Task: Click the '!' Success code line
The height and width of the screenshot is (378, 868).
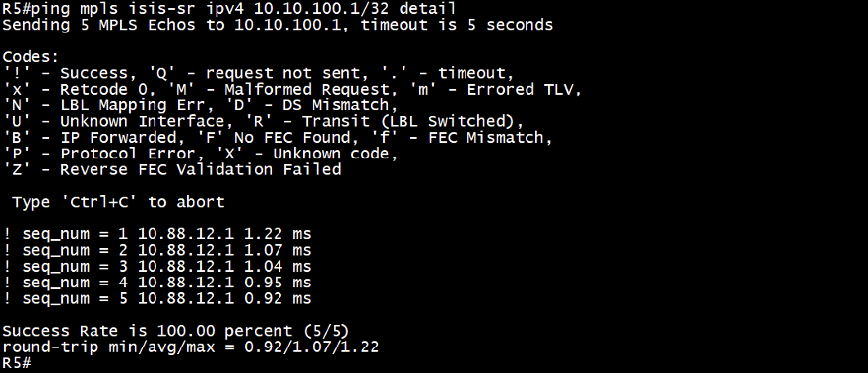Action: pyautogui.click(x=258, y=73)
